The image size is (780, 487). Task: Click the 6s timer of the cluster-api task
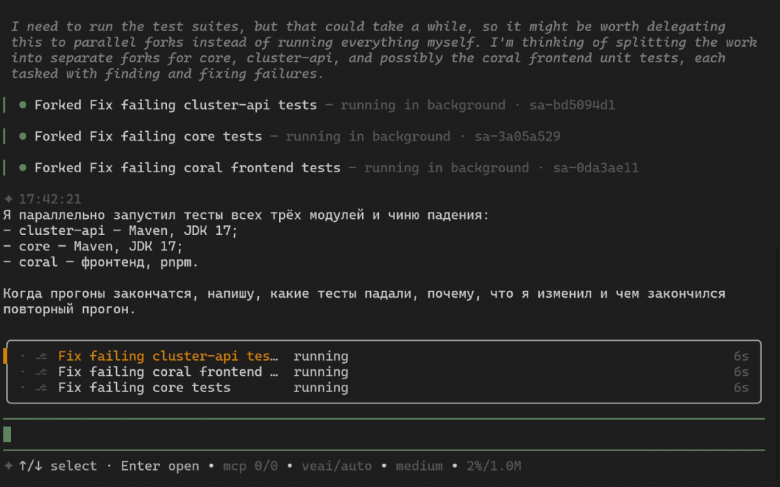(741, 356)
